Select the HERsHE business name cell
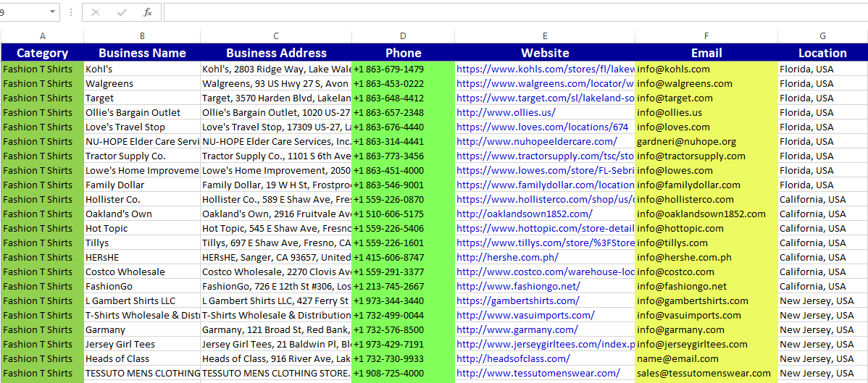Viewport: 868px width, 383px height. pyautogui.click(x=142, y=257)
